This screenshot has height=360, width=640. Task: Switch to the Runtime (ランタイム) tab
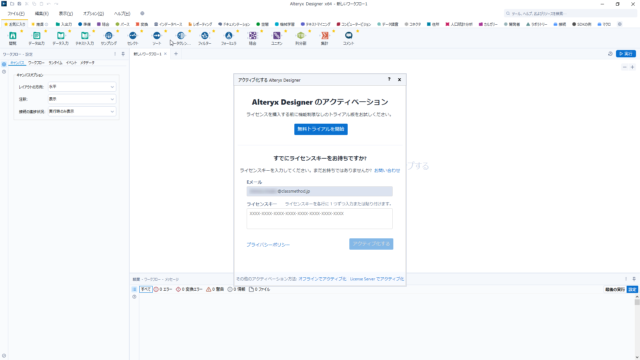click(55, 63)
